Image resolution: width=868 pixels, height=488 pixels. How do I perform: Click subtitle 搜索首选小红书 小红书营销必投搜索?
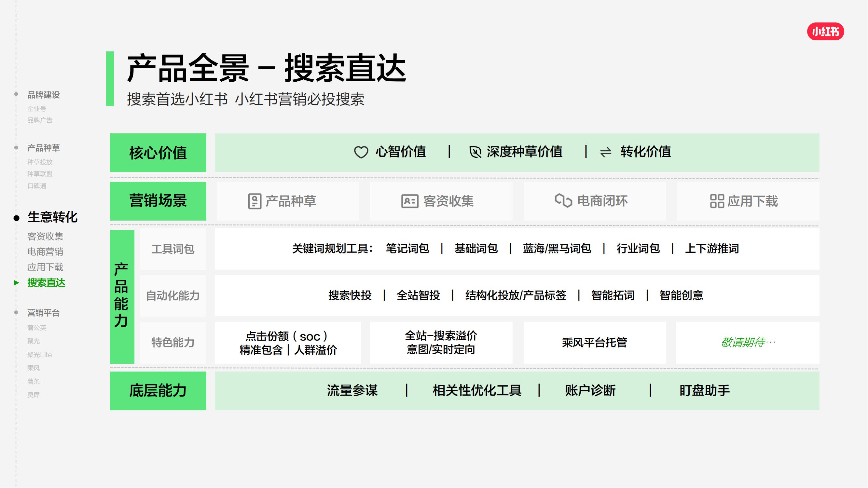(x=246, y=99)
